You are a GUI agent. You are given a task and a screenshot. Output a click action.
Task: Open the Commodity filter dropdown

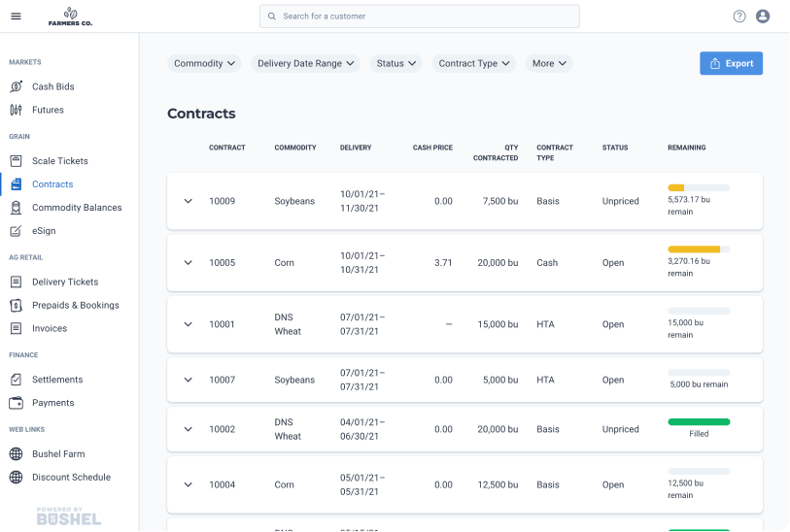tap(205, 63)
